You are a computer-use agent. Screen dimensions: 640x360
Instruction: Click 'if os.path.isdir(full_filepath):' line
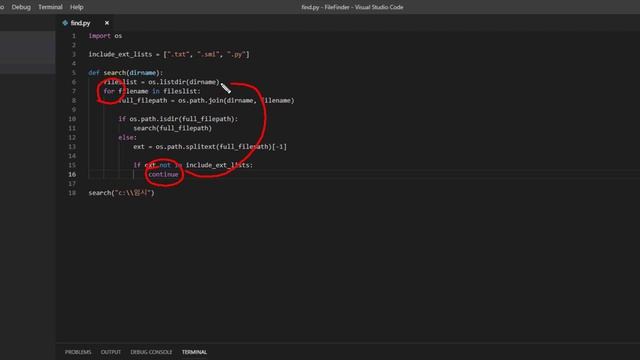(x=178, y=119)
